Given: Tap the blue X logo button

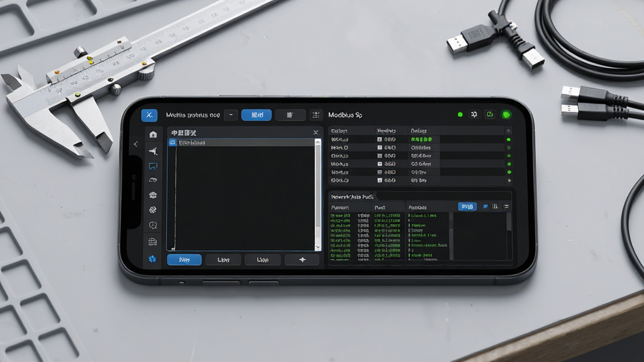Looking at the screenshot, I should (149, 115).
